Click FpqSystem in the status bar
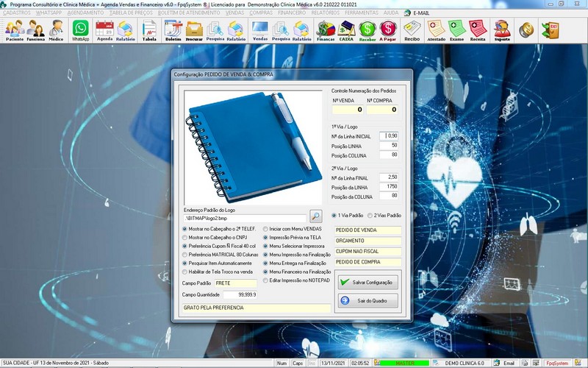The height and width of the screenshot is (368, 588). click(557, 363)
